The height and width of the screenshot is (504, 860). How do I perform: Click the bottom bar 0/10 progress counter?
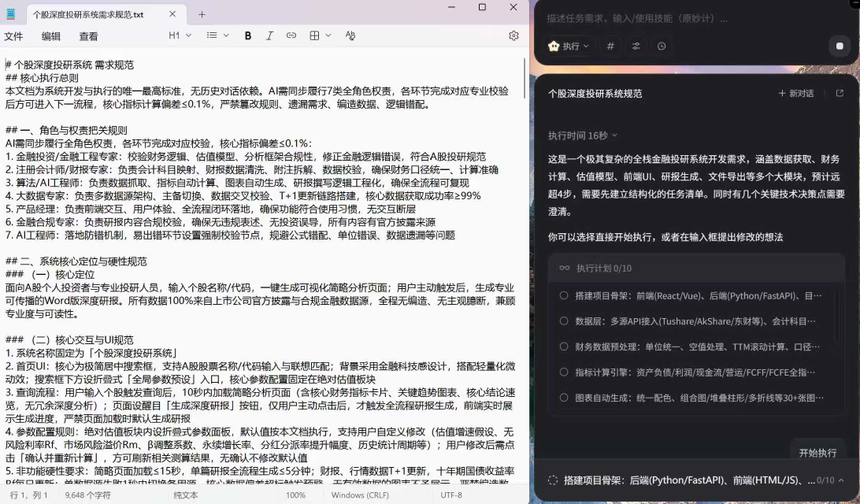pos(825,480)
